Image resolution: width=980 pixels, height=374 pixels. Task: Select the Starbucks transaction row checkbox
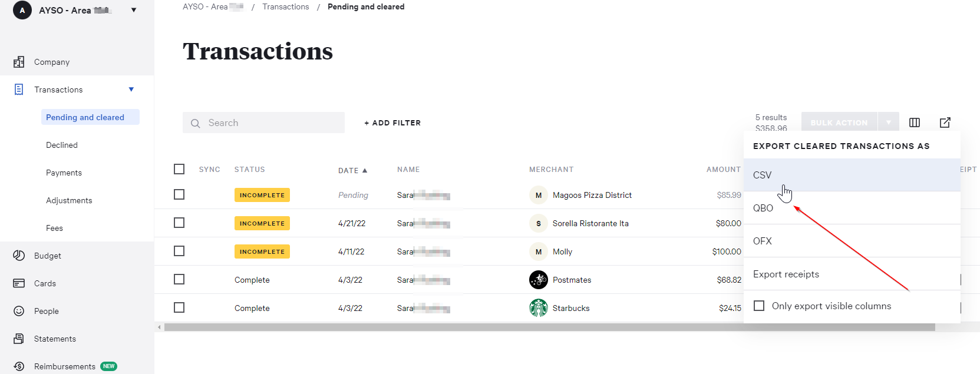pos(179,307)
